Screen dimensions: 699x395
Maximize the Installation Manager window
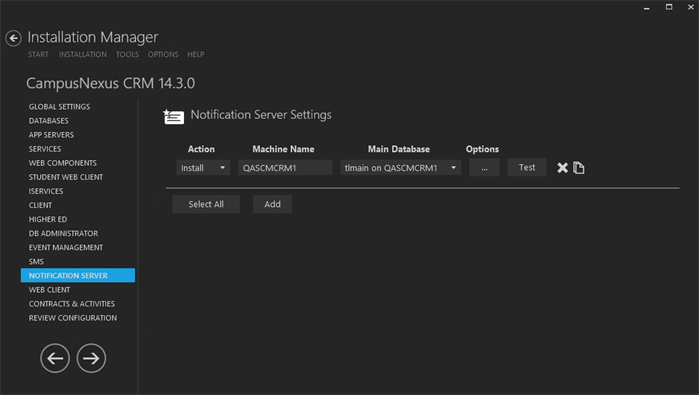tap(669, 7)
